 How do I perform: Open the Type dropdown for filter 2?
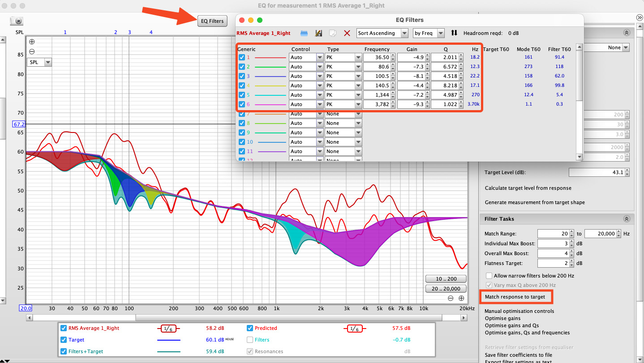pos(343,67)
